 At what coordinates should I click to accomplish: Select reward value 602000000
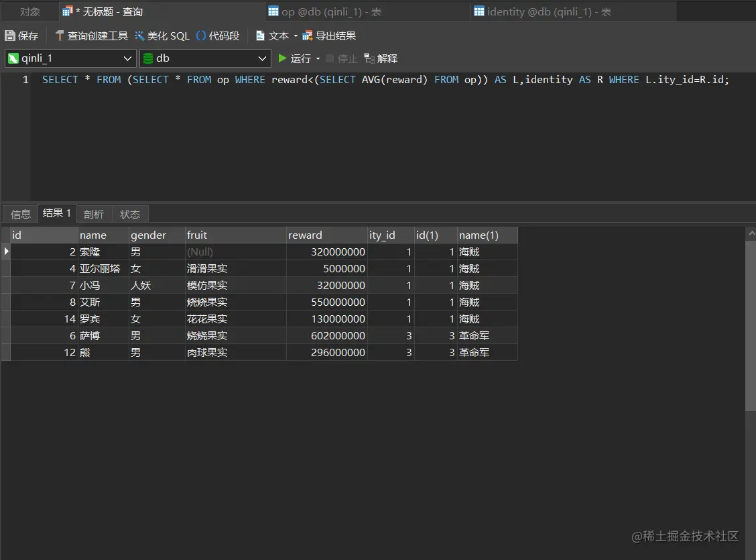(x=327, y=336)
